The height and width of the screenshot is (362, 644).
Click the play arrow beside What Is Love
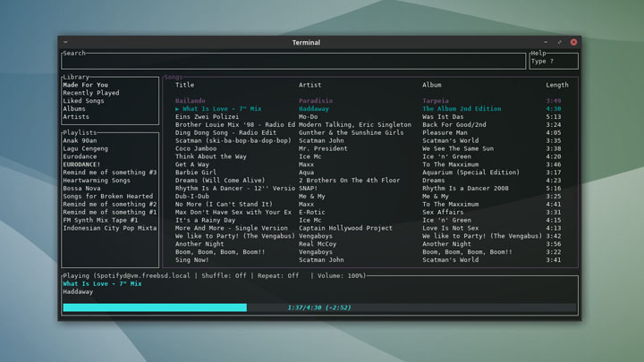(x=177, y=109)
